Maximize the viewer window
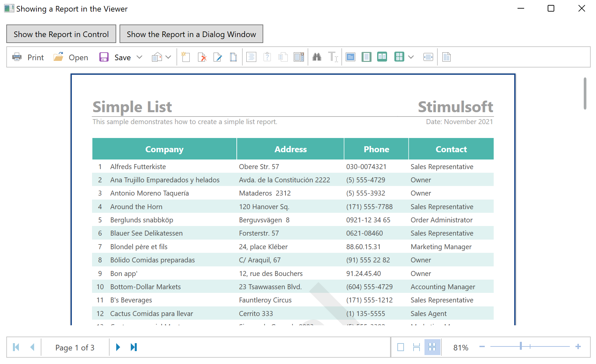The height and width of the screenshot is (364, 596). point(551,9)
